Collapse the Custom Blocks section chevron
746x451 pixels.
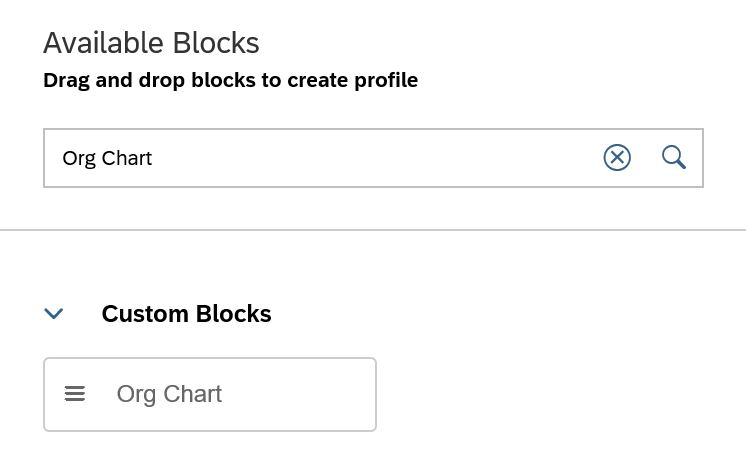point(53,314)
